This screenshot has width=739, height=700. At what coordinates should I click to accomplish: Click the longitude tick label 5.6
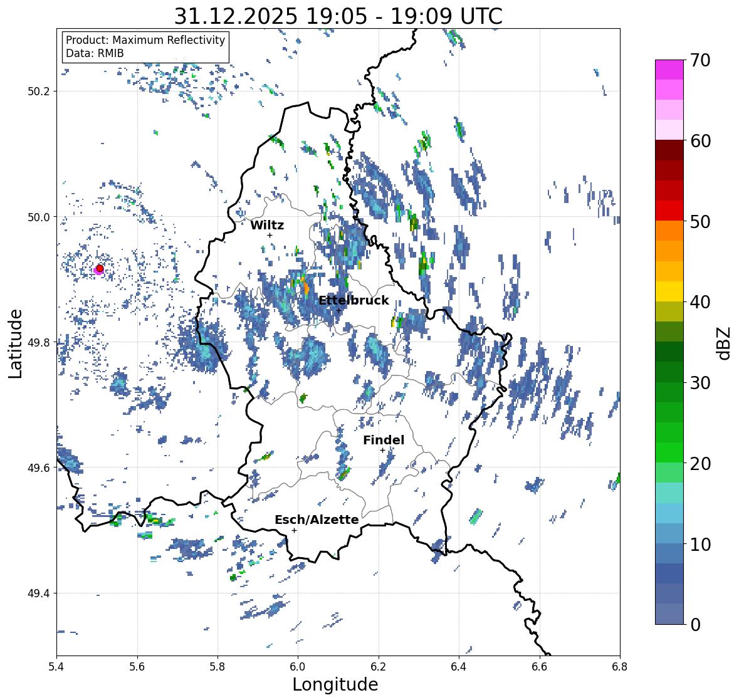[137, 667]
